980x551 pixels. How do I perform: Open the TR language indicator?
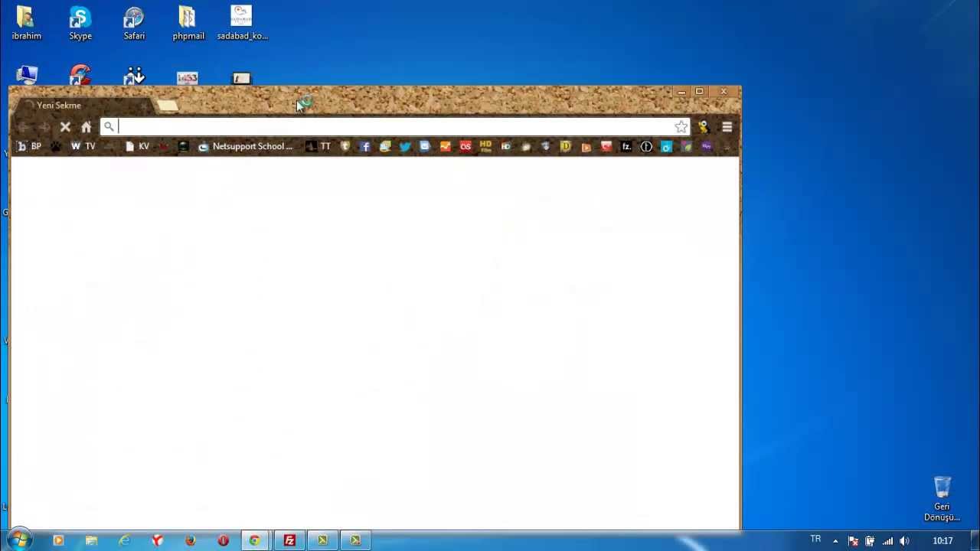click(815, 540)
